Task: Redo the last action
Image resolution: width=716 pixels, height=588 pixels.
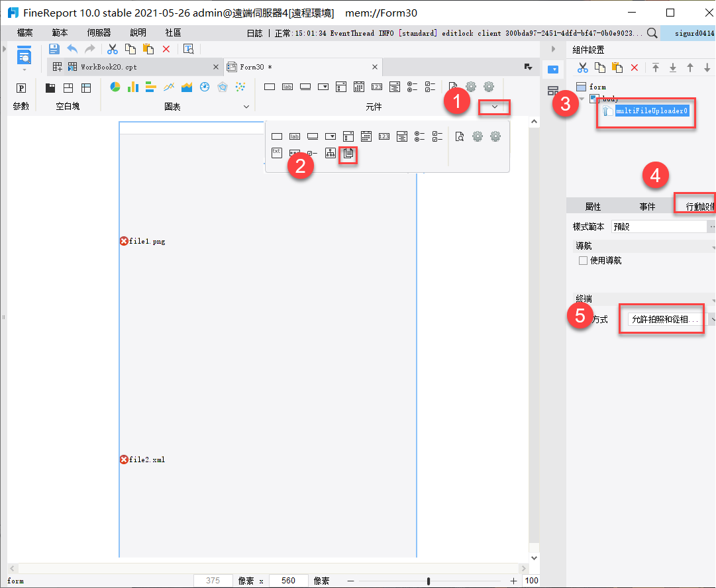Action: pos(90,49)
